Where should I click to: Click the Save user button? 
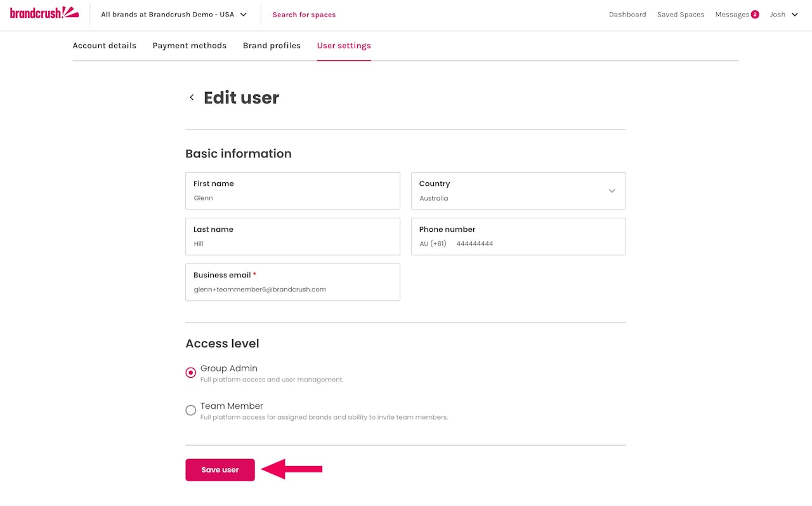(220, 470)
